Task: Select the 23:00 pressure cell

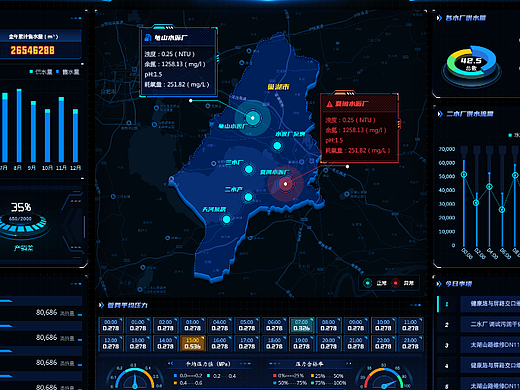Action: pos(410,343)
